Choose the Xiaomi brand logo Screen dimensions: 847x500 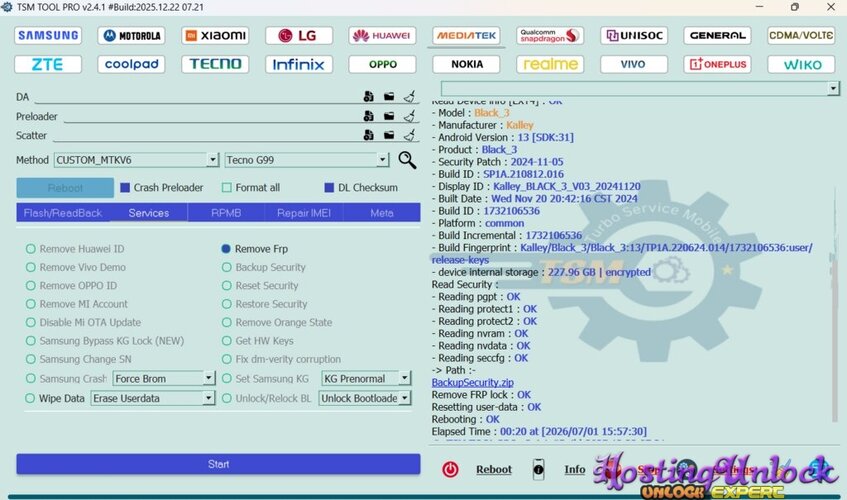coord(215,36)
